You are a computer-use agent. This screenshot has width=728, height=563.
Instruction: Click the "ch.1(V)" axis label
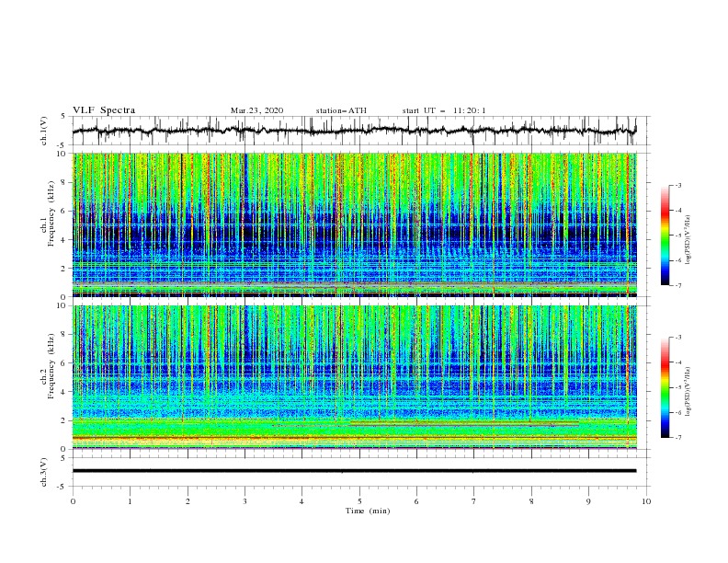tap(44, 131)
